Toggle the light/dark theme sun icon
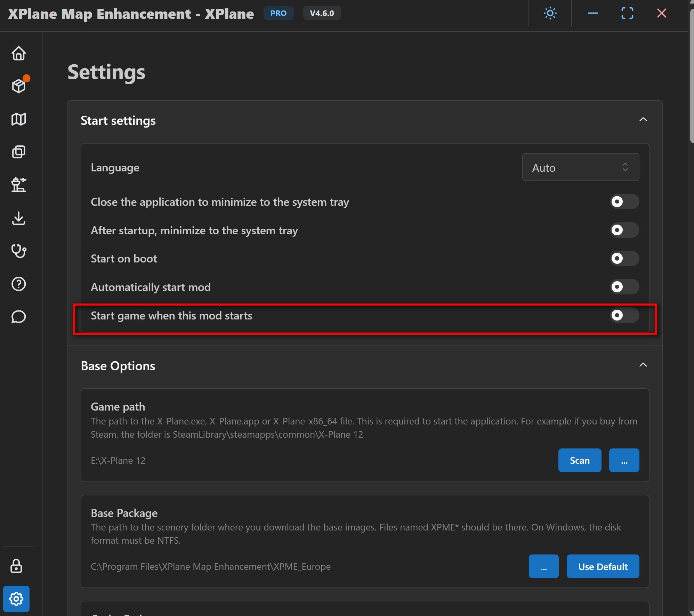 (x=550, y=13)
